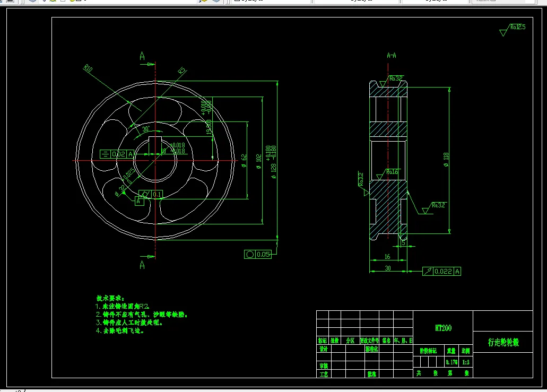Click the "签名" column header

(x=386, y=341)
